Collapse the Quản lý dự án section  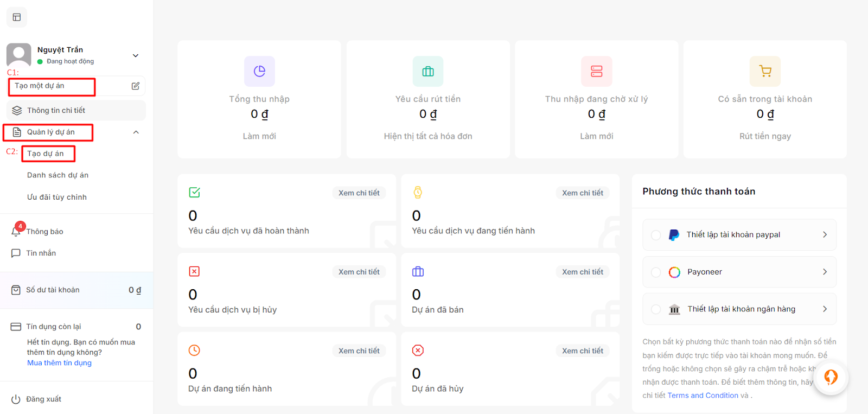click(x=136, y=132)
